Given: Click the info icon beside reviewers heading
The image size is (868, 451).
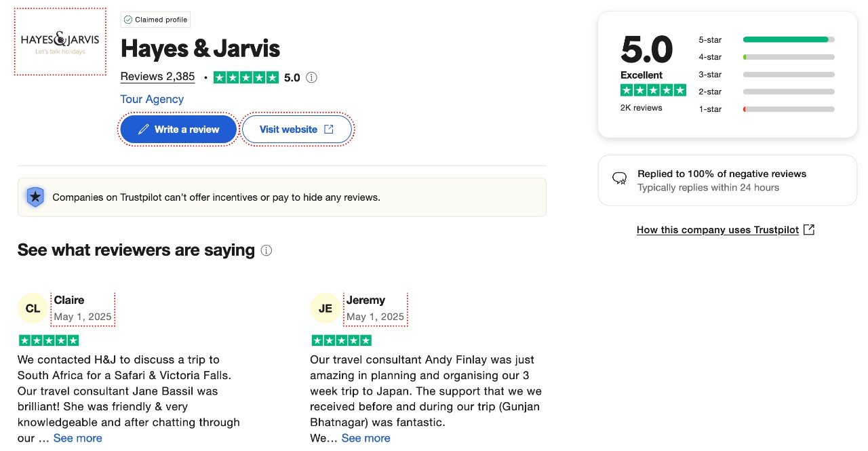Looking at the screenshot, I should 267,250.
